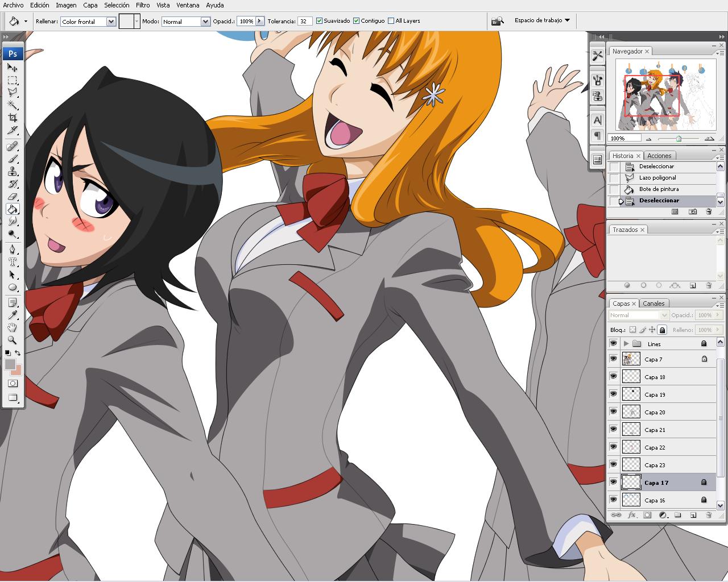This screenshot has height=582, width=728.
Task: Select the Slice tool
Action: click(x=13, y=130)
